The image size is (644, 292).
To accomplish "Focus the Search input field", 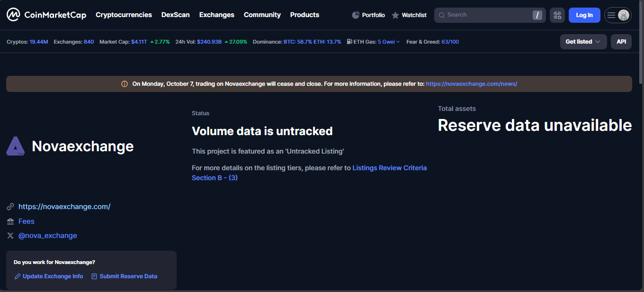I will coord(483,15).
